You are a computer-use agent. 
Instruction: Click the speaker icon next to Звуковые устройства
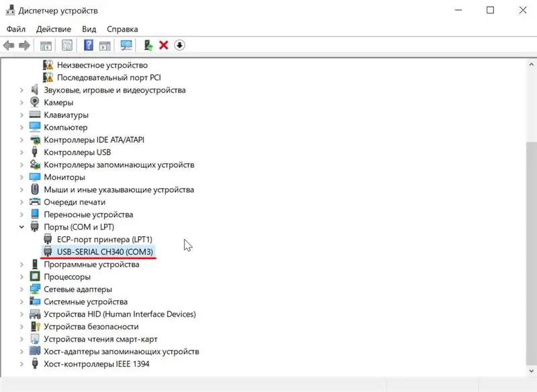click(35, 90)
